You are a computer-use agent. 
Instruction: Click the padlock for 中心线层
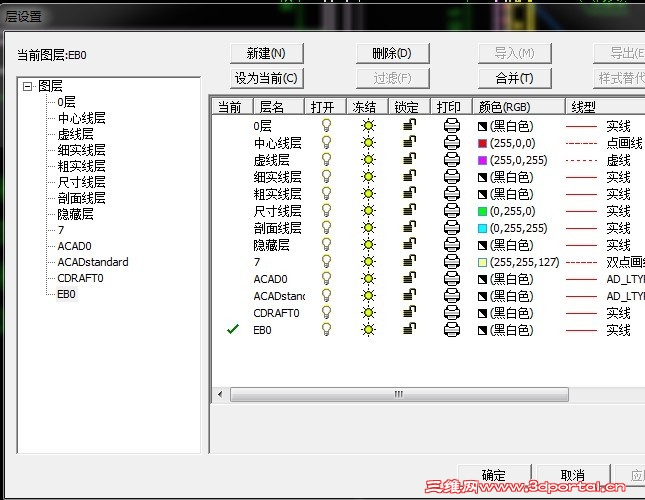409,142
